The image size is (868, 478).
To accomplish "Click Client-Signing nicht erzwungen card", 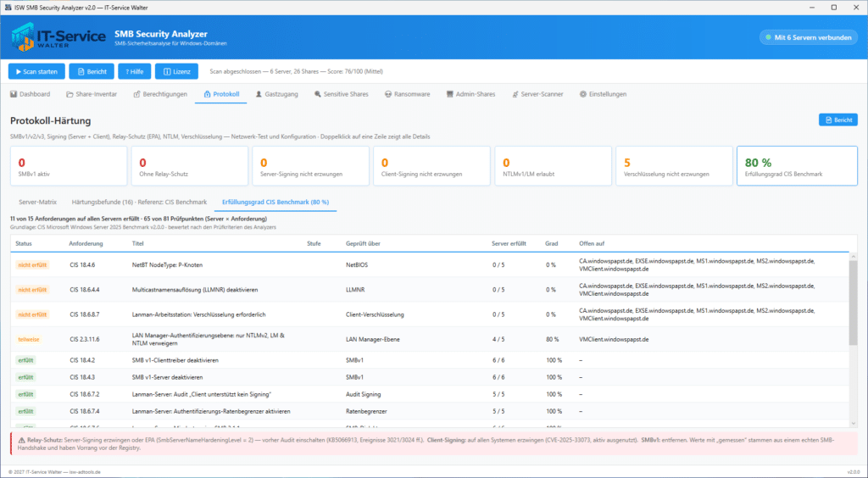I will [431, 166].
